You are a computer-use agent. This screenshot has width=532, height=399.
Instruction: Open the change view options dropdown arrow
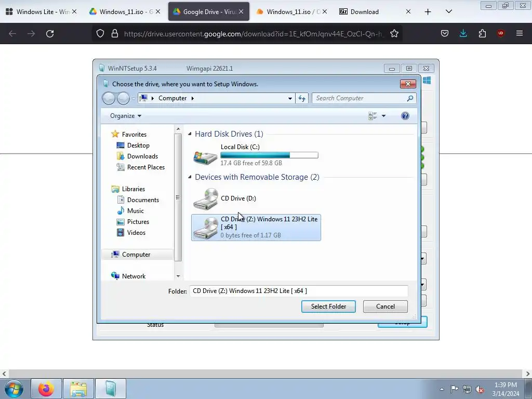383,116
